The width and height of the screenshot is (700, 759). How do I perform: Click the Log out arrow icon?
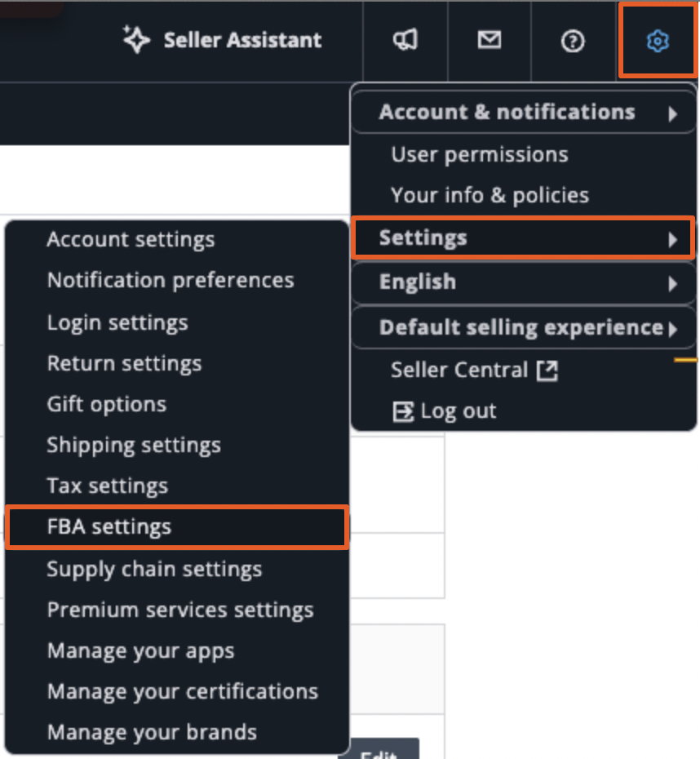click(x=402, y=412)
